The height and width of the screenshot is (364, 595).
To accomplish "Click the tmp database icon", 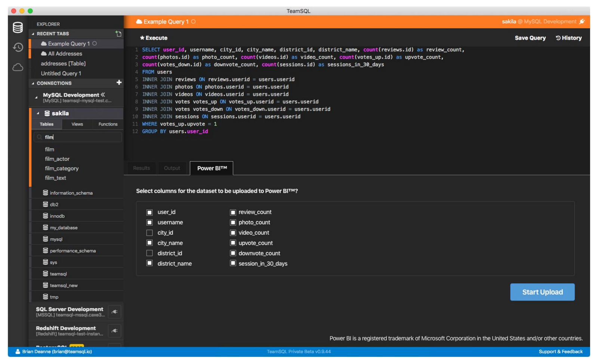I will (45, 297).
